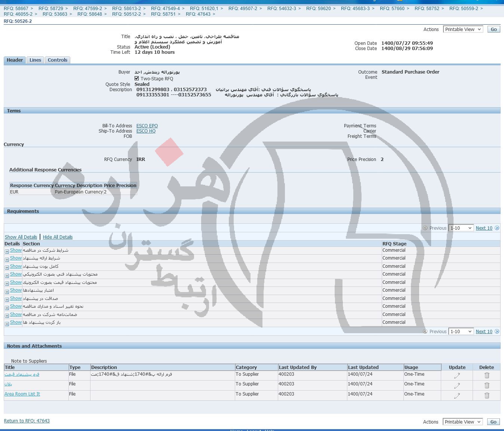Click Return to RFQ: 47643 link
The width and height of the screenshot is (504, 431).
click(27, 421)
